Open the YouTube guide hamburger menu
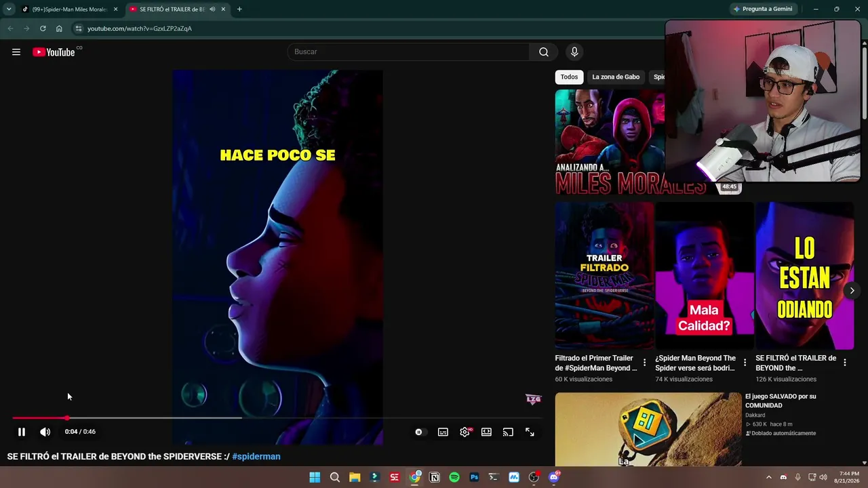868x488 pixels. pyautogui.click(x=16, y=52)
